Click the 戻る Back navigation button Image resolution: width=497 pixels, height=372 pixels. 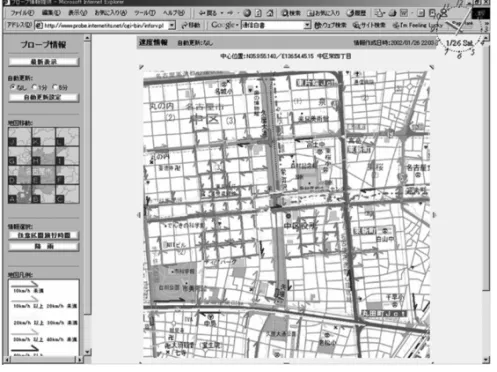[208, 13]
